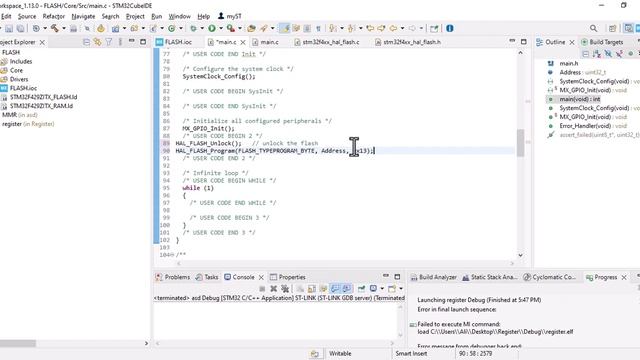Toggle Link with Editor in Project Explorer
Screen dimensions: 640x360
pos(97,42)
